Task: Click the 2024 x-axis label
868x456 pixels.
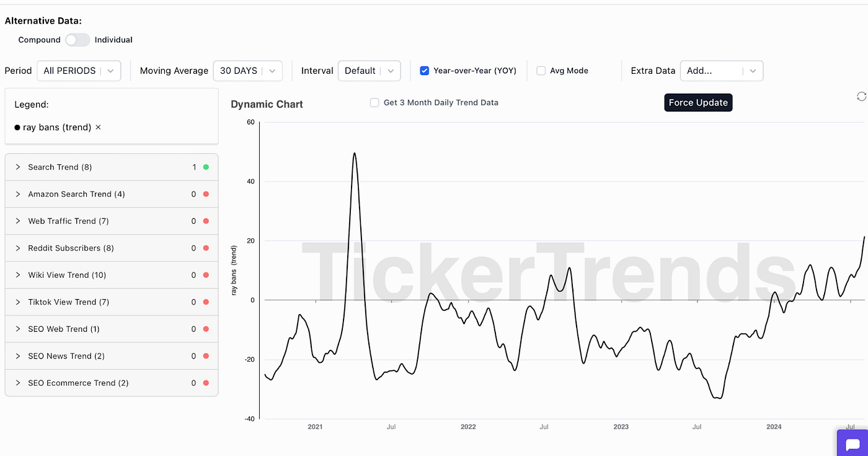Action: tap(774, 427)
